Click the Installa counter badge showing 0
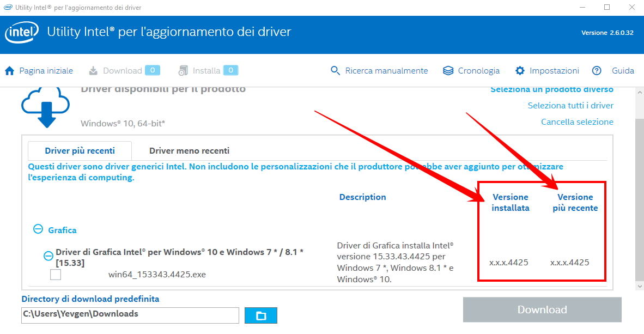Image resolution: width=644 pixels, height=334 pixels. pos(231,70)
